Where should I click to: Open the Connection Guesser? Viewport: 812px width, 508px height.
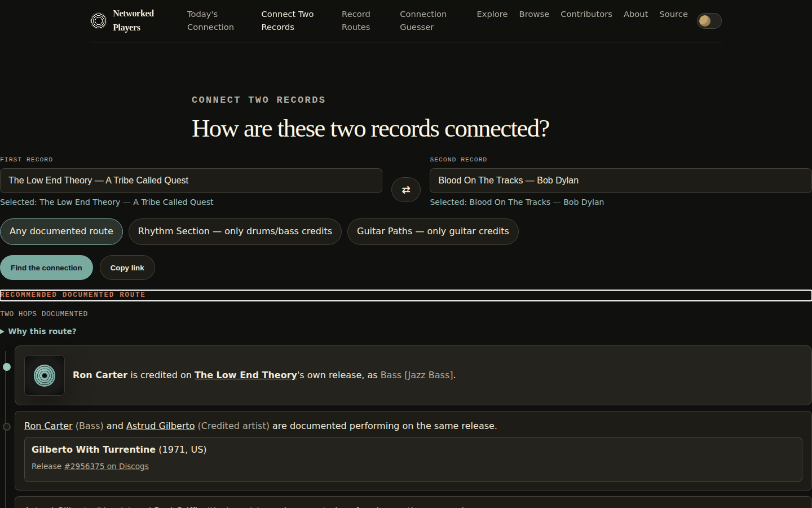coord(423,20)
